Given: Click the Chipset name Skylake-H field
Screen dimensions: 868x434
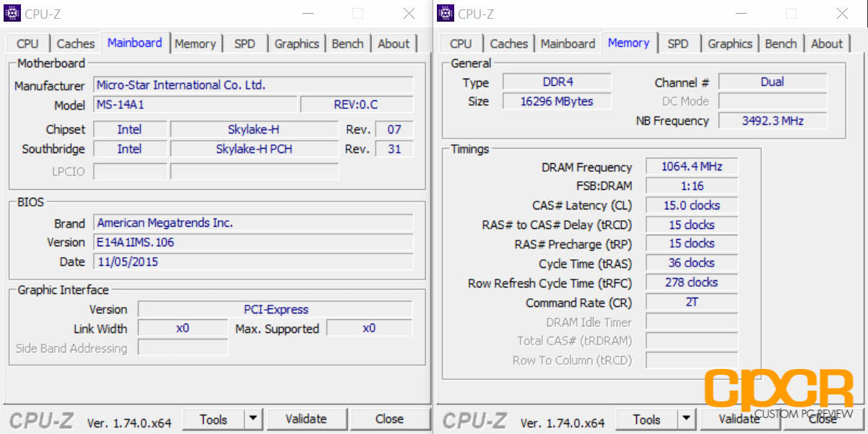Looking at the screenshot, I should click(253, 130).
